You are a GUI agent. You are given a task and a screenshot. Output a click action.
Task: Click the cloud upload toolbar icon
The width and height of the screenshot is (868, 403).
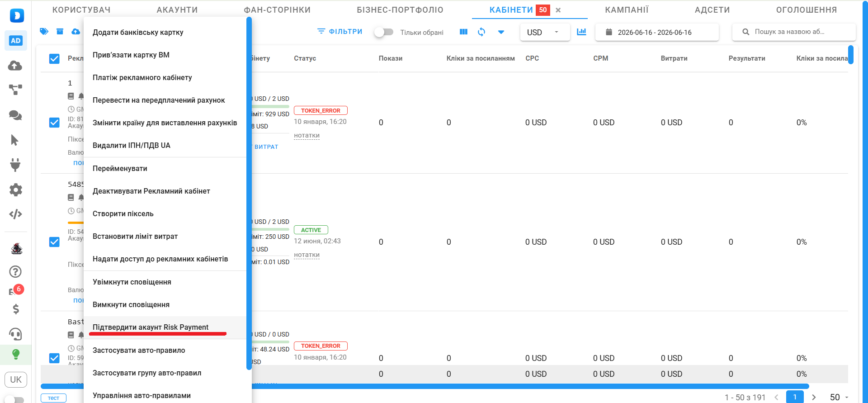click(x=76, y=31)
